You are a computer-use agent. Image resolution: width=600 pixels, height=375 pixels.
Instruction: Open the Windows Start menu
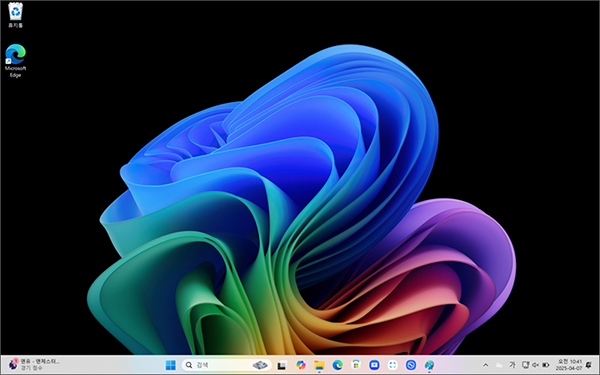[171, 365]
